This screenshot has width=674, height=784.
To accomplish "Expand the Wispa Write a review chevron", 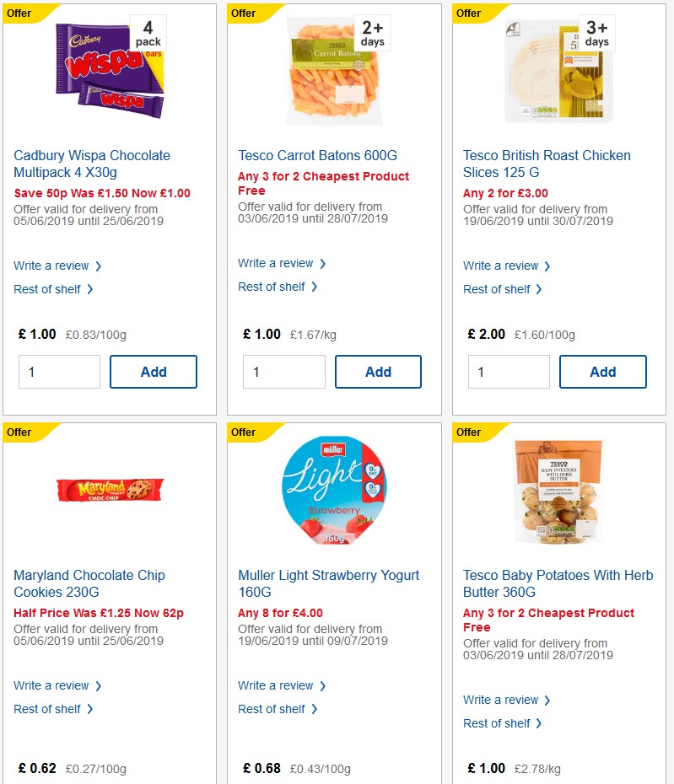I will click(x=99, y=266).
